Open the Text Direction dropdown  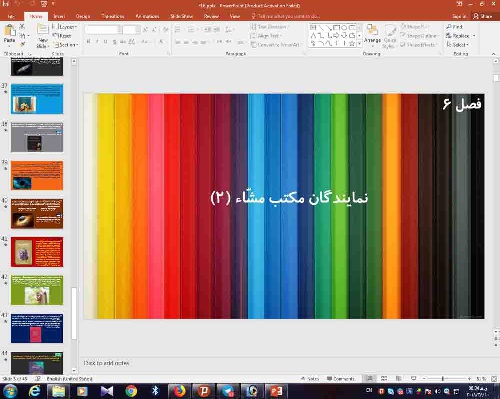pyautogui.click(x=270, y=27)
